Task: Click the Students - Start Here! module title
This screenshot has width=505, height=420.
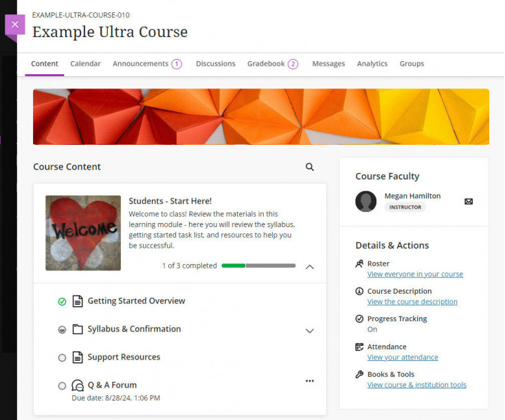Action: [170, 201]
